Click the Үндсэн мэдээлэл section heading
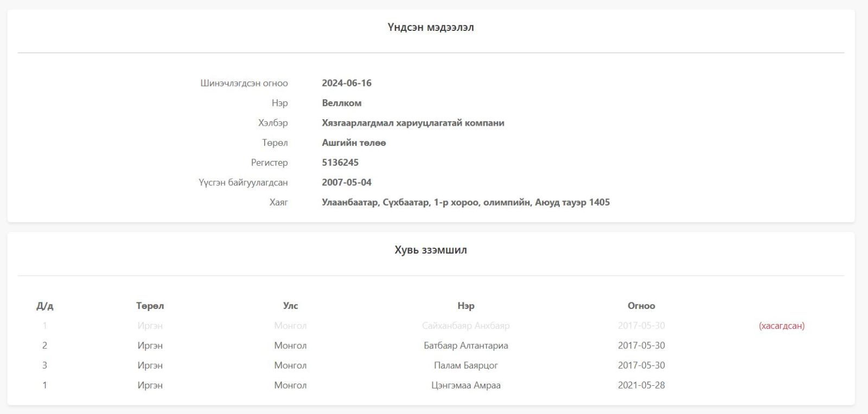868x414 pixels. point(430,27)
